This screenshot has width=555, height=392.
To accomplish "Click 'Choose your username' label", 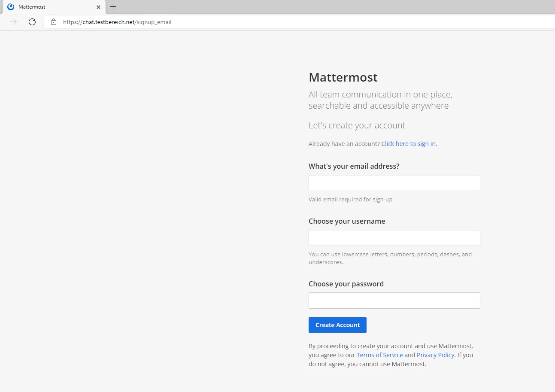I will click(347, 221).
